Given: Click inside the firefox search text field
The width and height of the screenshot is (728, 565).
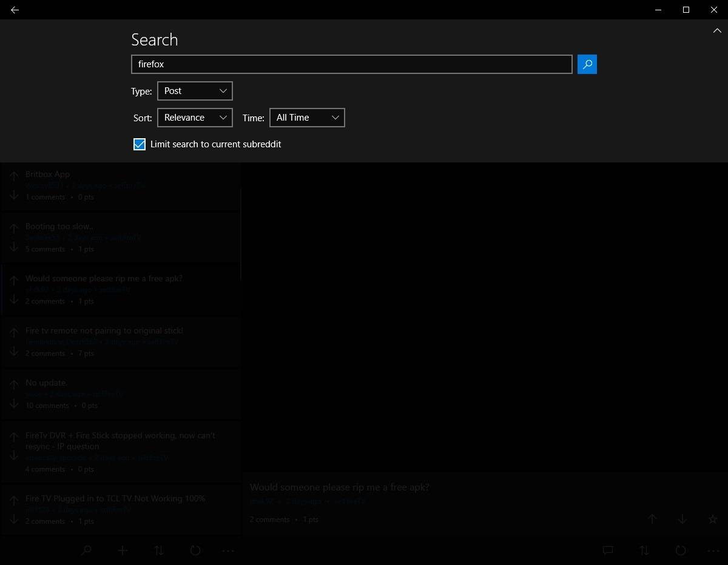Looking at the screenshot, I should click(x=352, y=64).
